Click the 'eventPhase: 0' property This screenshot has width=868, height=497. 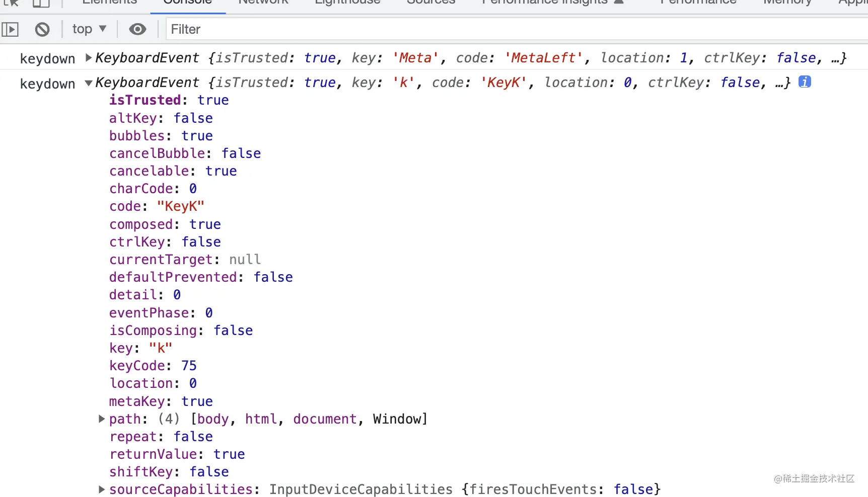pos(161,313)
